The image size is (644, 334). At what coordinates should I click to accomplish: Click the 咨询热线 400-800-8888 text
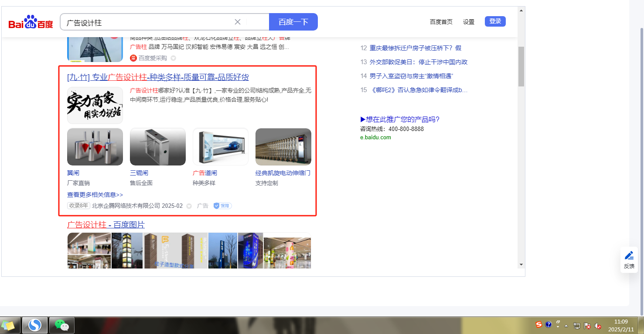click(392, 129)
